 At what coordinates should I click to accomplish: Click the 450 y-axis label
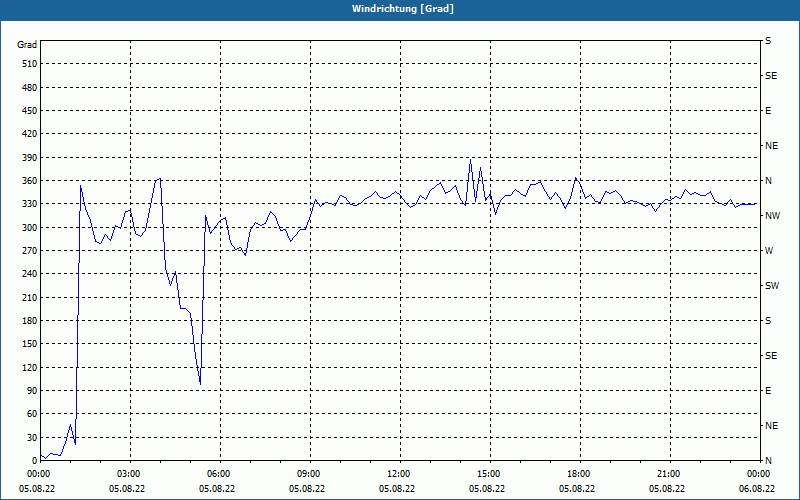click(30, 111)
